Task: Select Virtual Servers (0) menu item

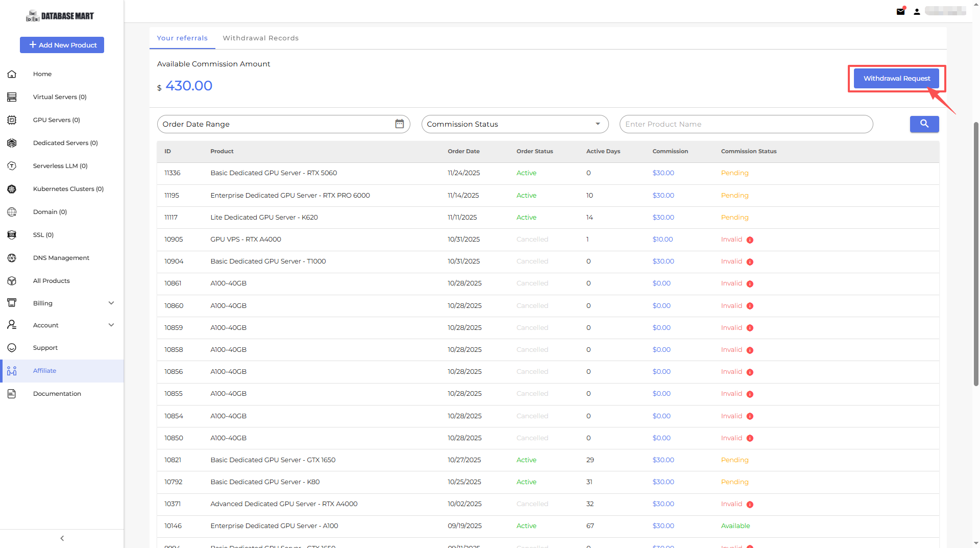Action: 60,97
